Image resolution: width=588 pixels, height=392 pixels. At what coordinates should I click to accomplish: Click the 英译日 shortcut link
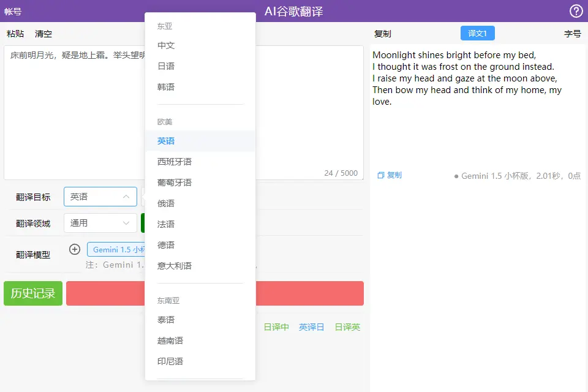[x=312, y=327]
